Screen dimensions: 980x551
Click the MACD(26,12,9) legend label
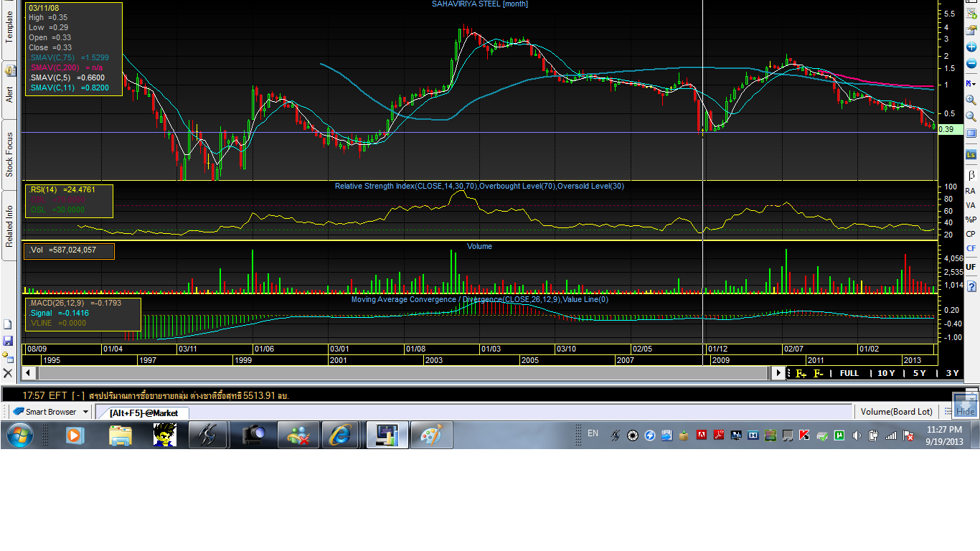pyautogui.click(x=75, y=303)
